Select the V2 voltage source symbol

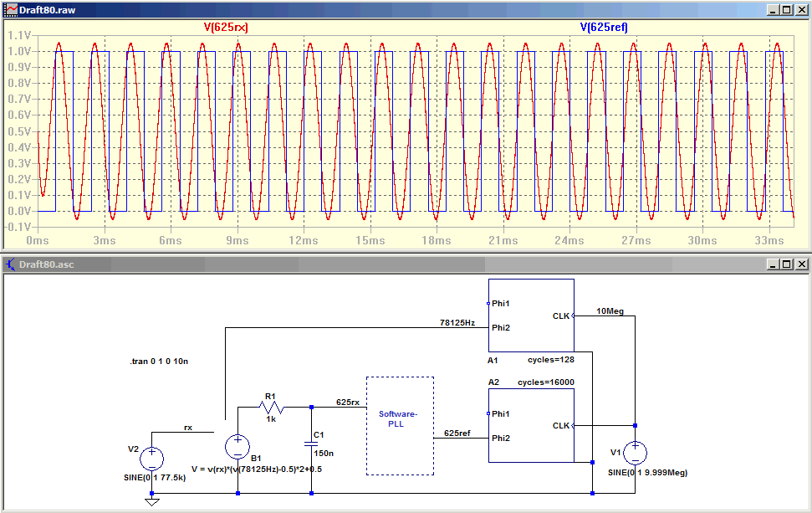tap(151, 459)
